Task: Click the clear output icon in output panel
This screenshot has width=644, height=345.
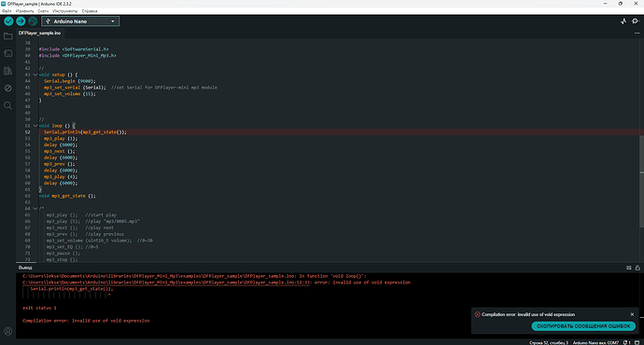Action: (x=629, y=268)
